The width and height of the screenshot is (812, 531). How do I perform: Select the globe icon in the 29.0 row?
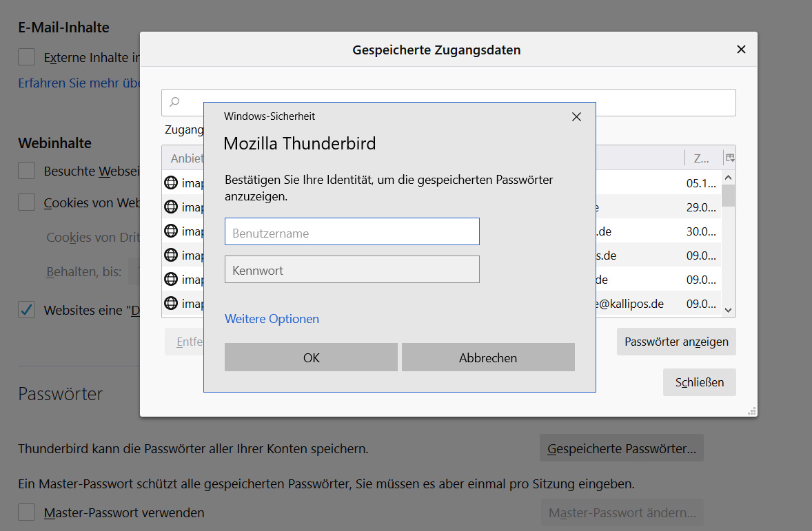171,207
